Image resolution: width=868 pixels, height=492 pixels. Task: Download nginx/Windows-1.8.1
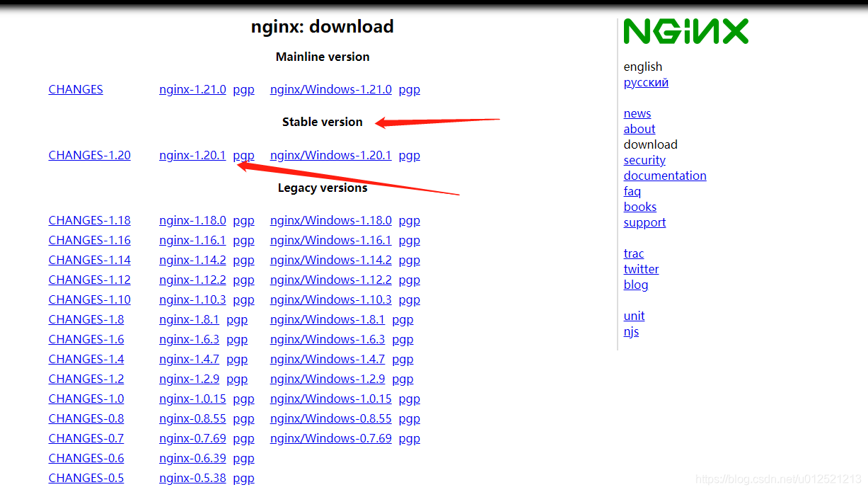(x=328, y=320)
